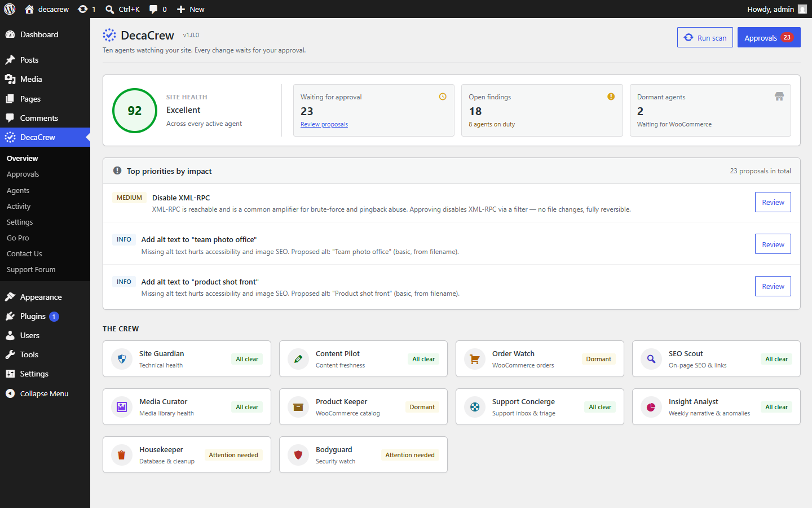812x508 pixels.
Task: Click the Plugins plug icon in sidebar
Action: pyautogui.click(x=10, y=316)
